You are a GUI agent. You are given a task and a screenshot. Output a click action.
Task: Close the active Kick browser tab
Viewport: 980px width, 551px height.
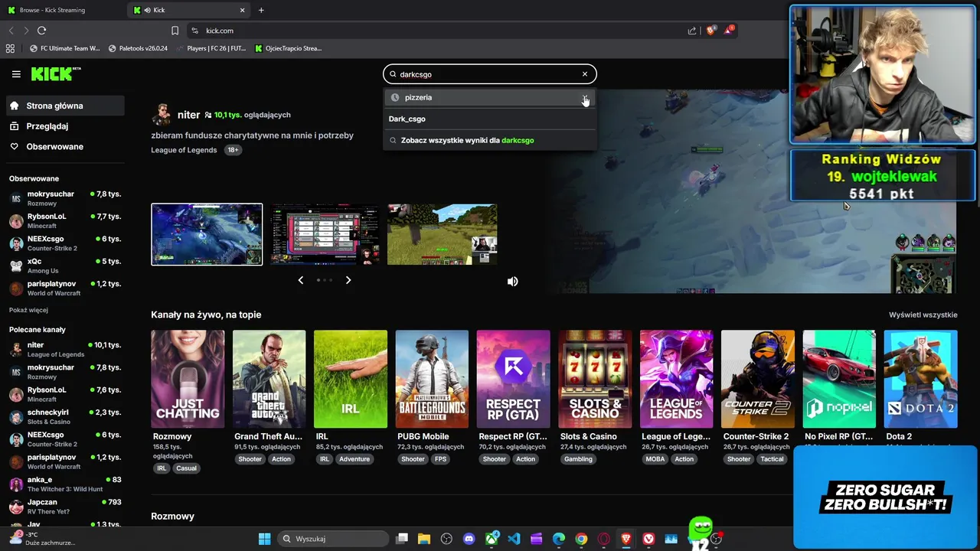243,10
